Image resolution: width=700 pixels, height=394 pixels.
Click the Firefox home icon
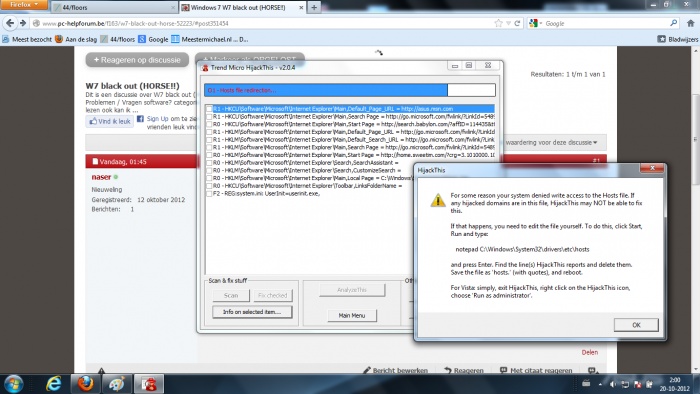click(690, 23)
